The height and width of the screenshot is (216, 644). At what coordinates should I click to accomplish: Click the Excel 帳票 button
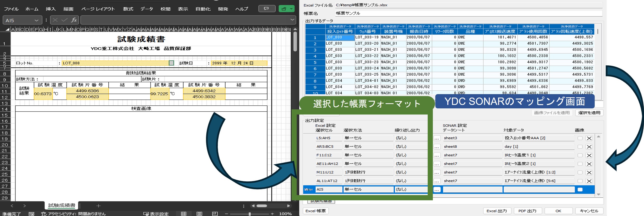(x=315, y=211)
